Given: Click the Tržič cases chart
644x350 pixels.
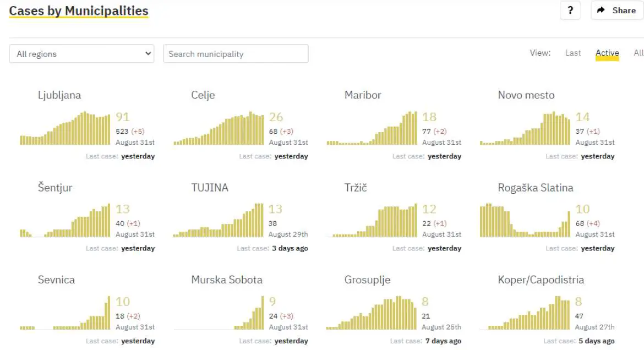Looking at the screenshot, I should point(372,221).
